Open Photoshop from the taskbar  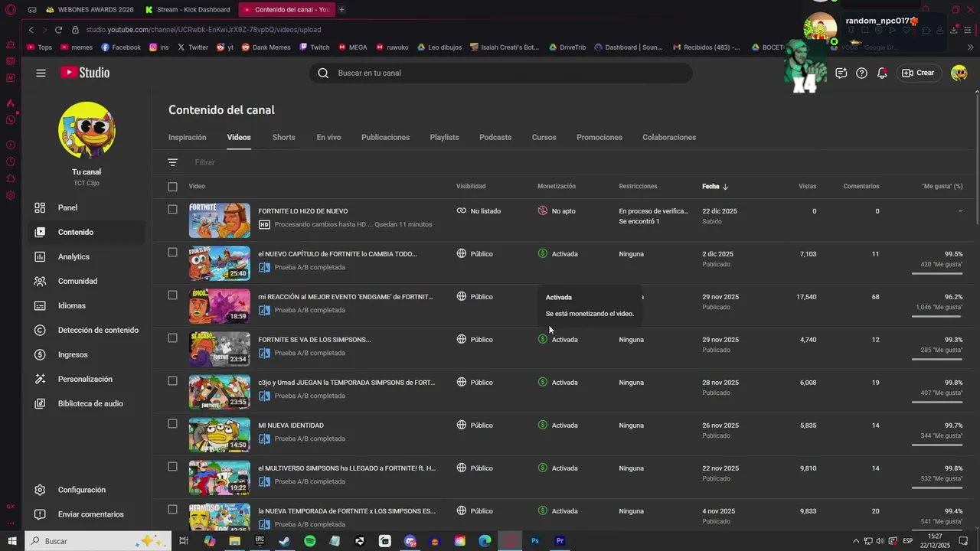click(x=535, y=541)
